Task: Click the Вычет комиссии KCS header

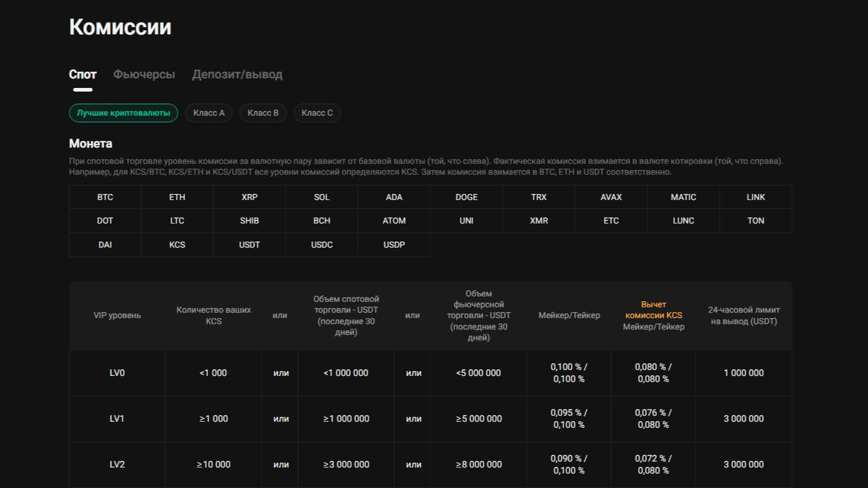Action: (x=653, y=310)
